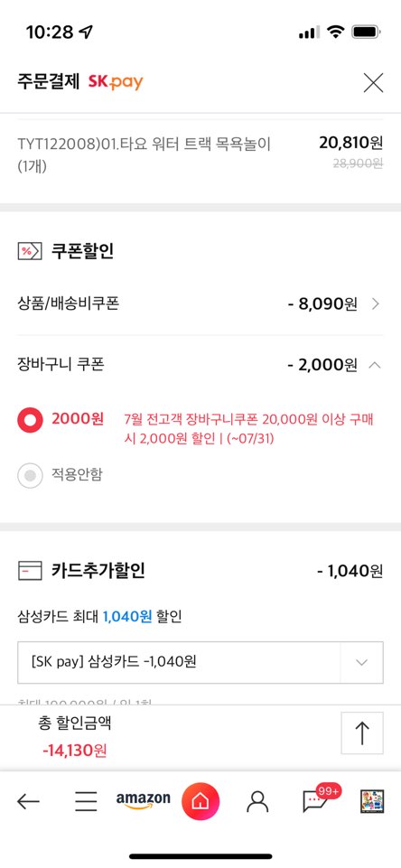Tap the back arrow in bottom navigation
401x868 pixels.
click(x=28, y=801)
